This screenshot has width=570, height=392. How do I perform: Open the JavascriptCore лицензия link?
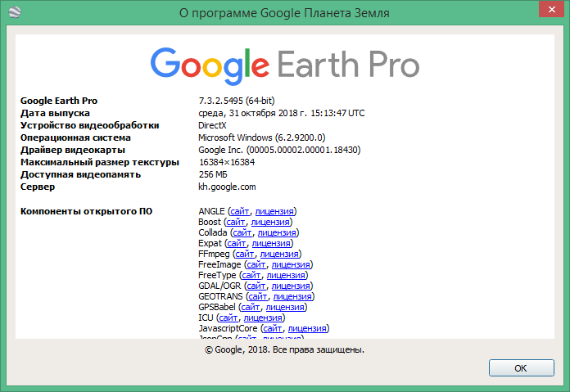click(308, 328)
